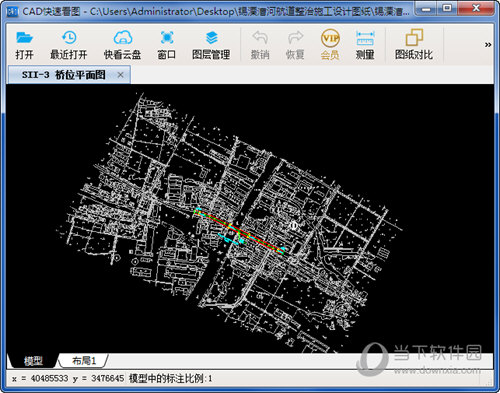This screenshot has height=393, width=500.
Task: Open the 快看云盘 cloud drive
Action: [122, 45]
